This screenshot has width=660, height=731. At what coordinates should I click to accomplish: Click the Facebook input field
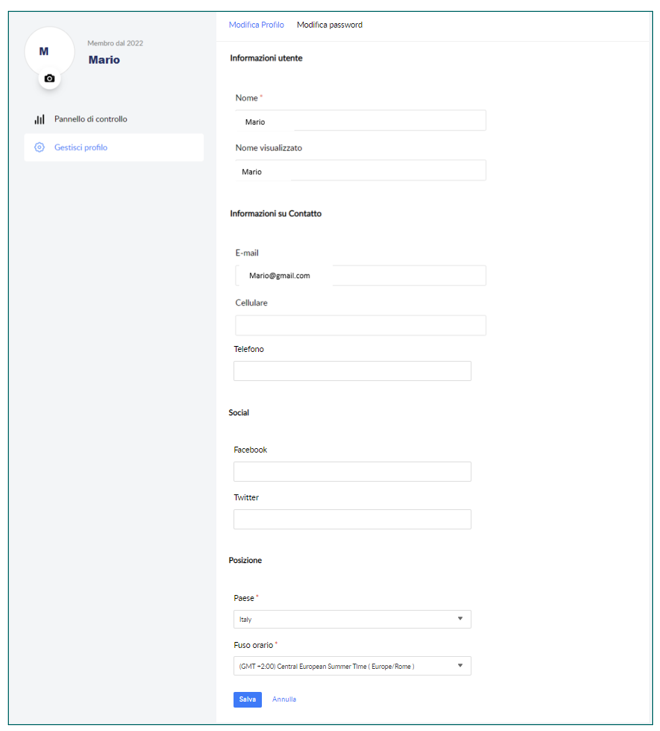(352, 472)
